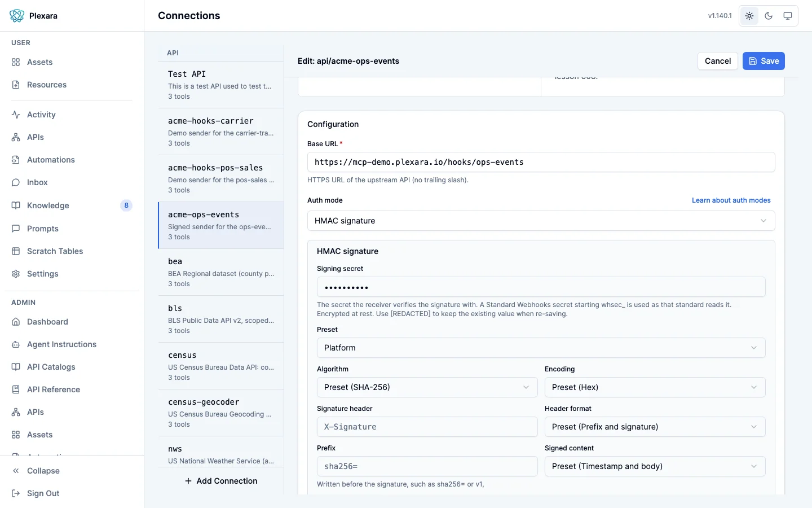Screen dimensions: 812x508
Task: Open Scratch Tables page
Action: pyautogui.click(x=72, y=251)
